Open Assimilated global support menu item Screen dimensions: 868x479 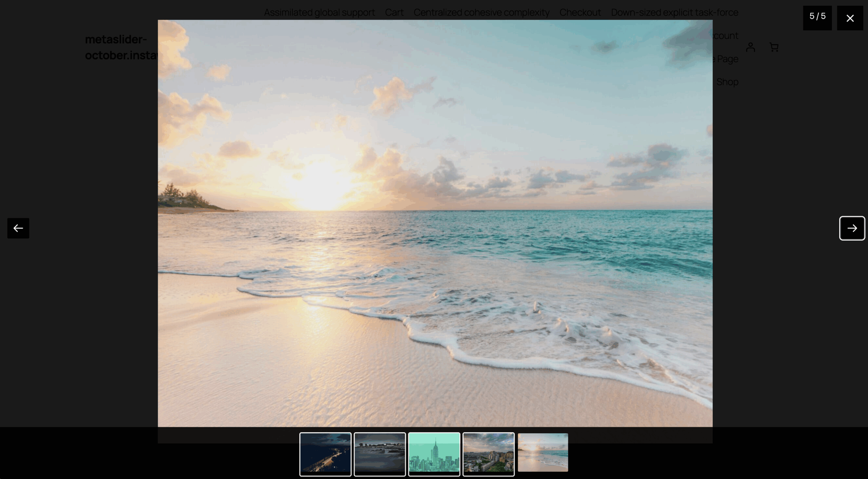coord(319,13)
